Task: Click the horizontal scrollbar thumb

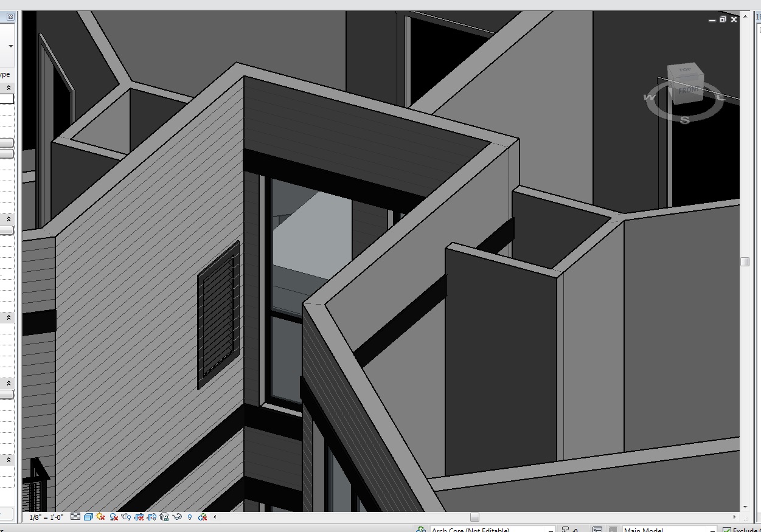Action: pos(474,517)
